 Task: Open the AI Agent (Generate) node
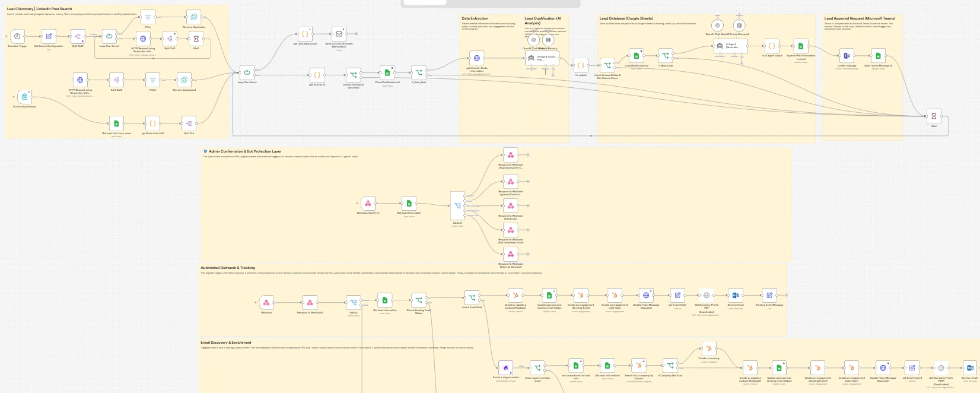point(731,46)
